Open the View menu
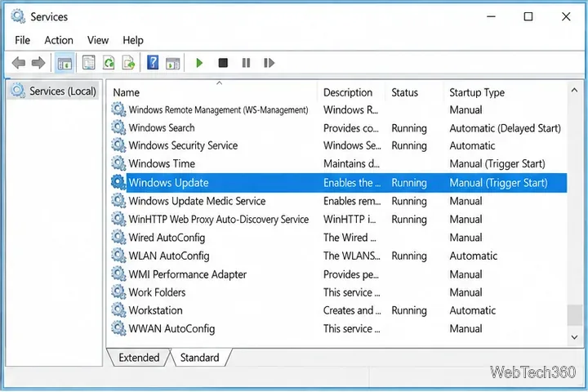 coord(98,40)
